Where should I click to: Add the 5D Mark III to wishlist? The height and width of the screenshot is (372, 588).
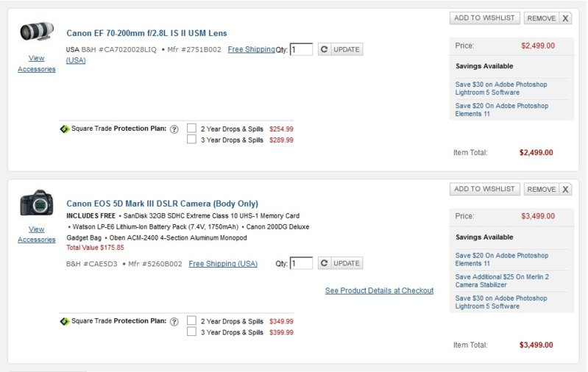tap(484, 189)
